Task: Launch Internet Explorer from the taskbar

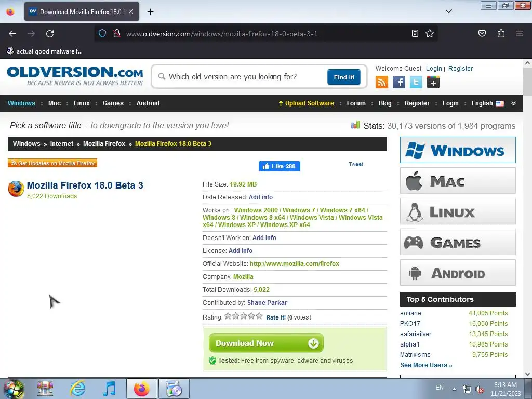Action: tap(78, 389)
